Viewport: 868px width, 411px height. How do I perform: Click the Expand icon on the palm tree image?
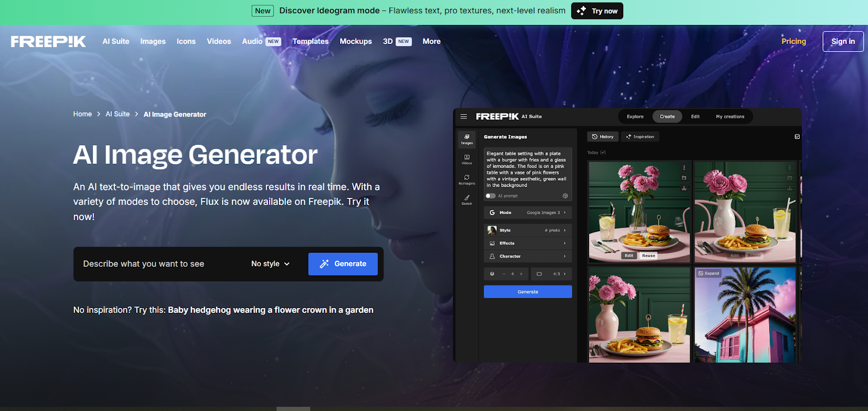701,273
